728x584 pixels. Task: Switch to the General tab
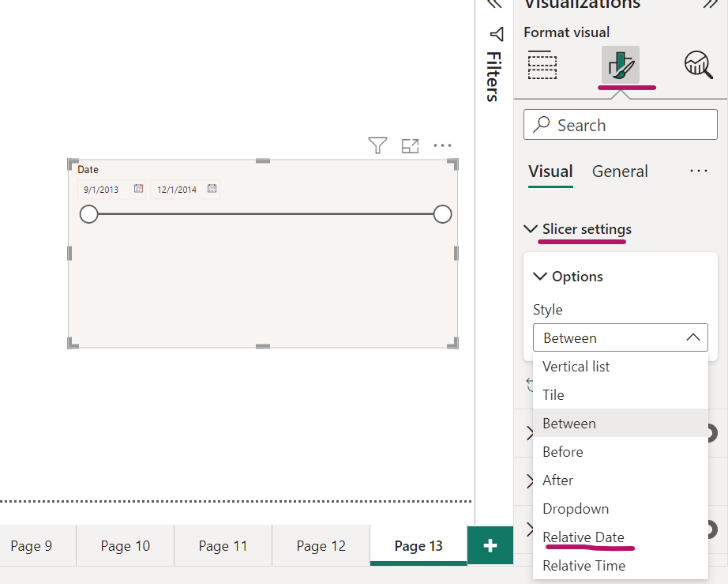620,171
